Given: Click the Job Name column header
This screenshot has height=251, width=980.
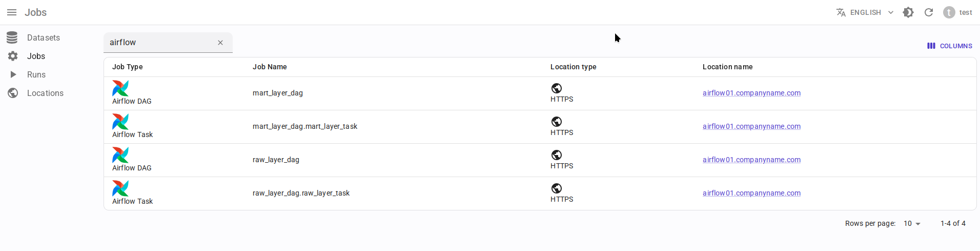Looking at the screenshot, I should click(270, 67).
